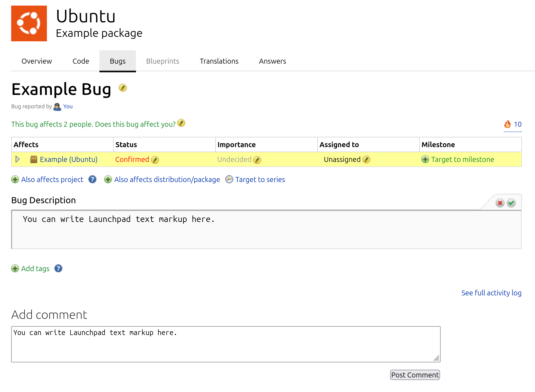Click the Ubuntu logo icon
The height and width of the screenshot is (392, 535).
[x=29, y=23]
